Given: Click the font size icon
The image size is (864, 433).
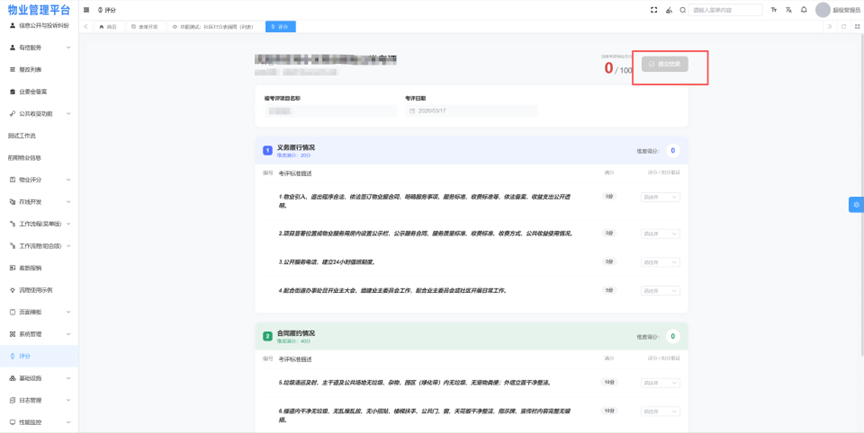Looking at the screenshot, I should pos(774,10).
